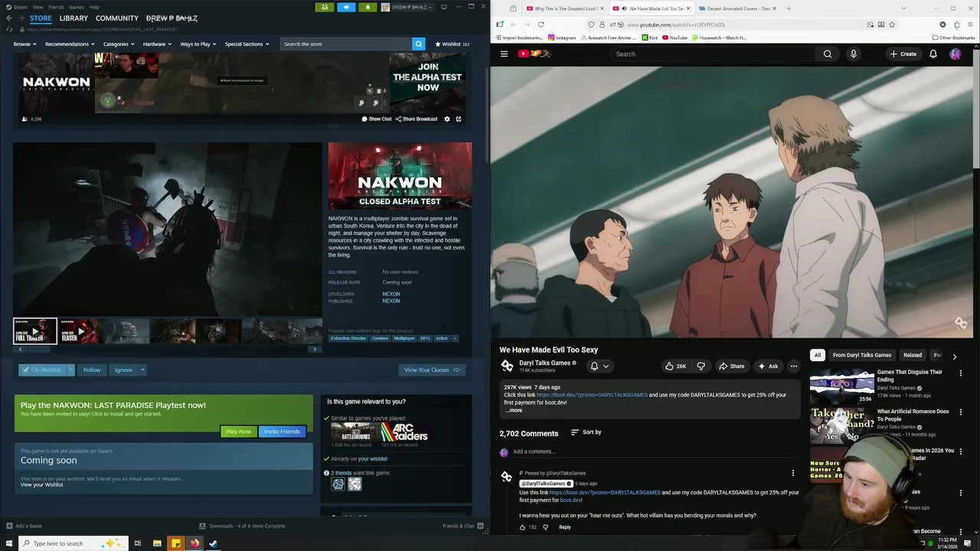Add more tags with plus button
Screen dimensions: 980x551
pos(455,338)
